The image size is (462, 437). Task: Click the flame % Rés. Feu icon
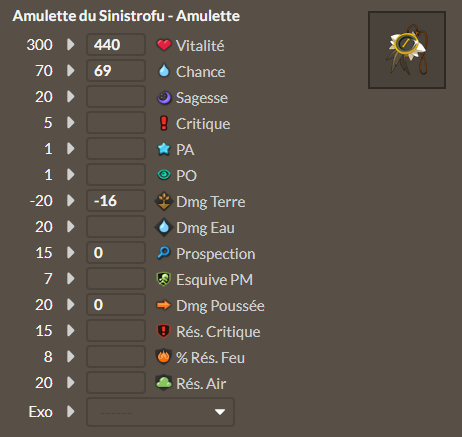point(164,357)
